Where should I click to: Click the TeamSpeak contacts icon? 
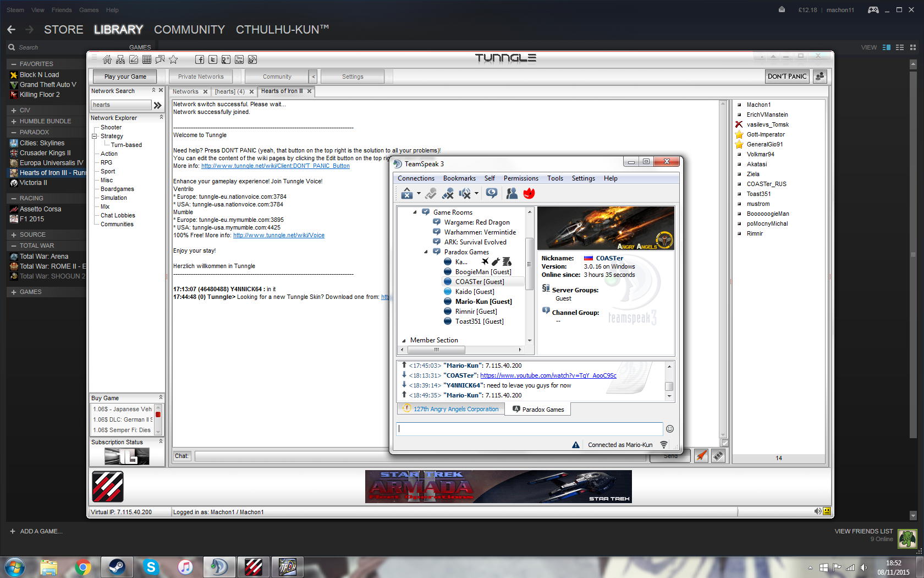[x=512, y=193]
